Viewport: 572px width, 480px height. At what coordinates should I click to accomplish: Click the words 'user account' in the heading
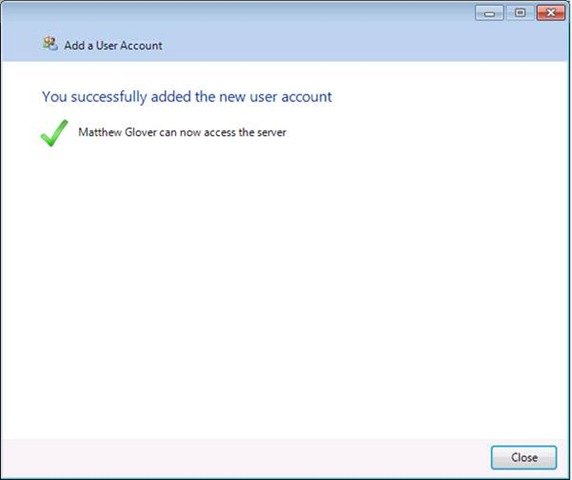291,97
